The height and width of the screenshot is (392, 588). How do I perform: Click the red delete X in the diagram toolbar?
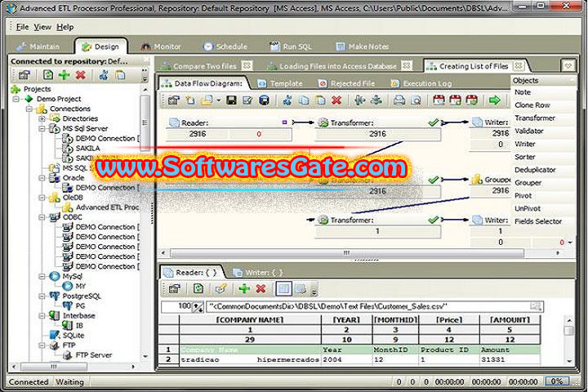336,100
